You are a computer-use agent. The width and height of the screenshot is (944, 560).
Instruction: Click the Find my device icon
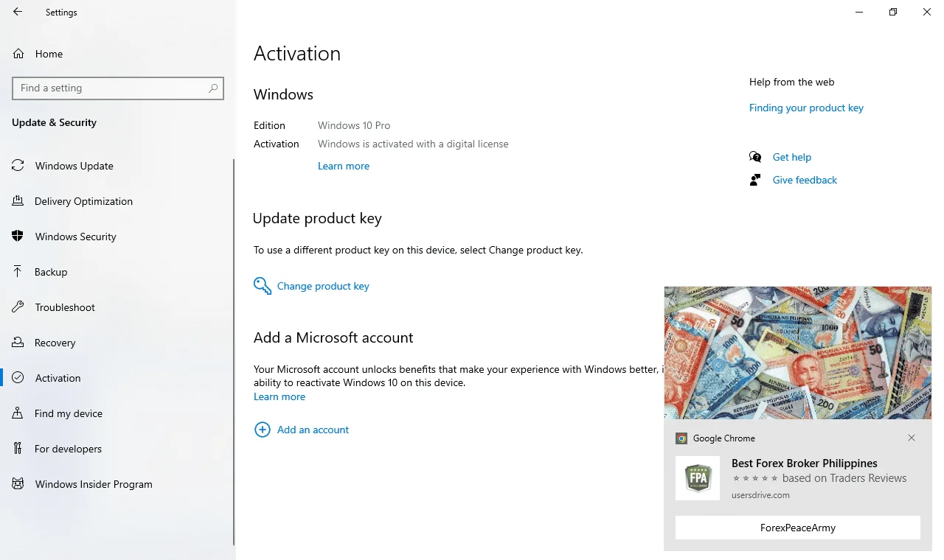pyautogui.click(x=18, y=413)
